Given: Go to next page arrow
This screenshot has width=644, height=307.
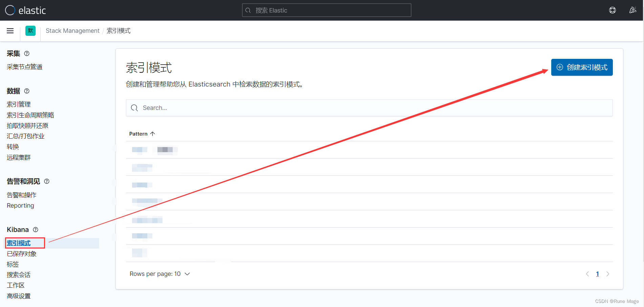Looking at the screenshot, I should pos(608,274).
